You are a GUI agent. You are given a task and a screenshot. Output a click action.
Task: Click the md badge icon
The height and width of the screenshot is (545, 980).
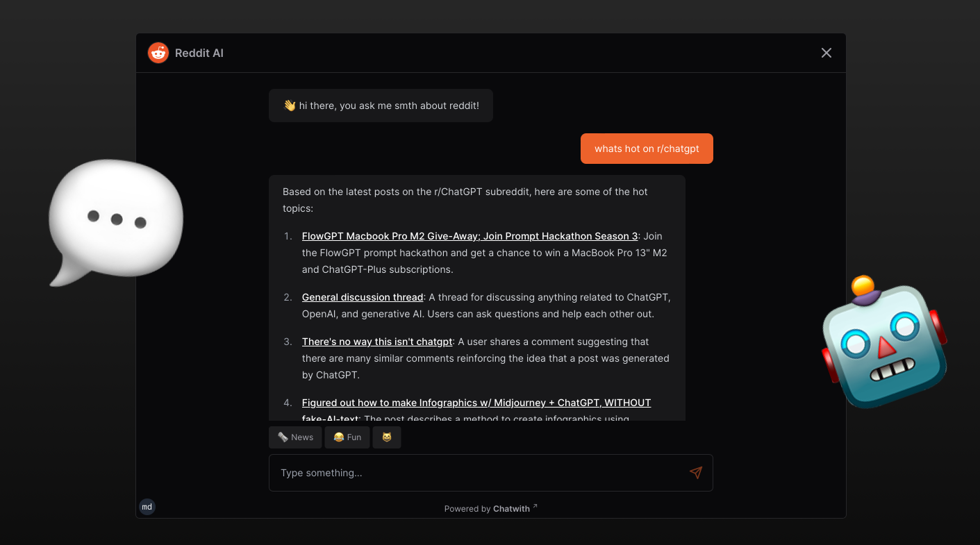click(x=147, y=507)
